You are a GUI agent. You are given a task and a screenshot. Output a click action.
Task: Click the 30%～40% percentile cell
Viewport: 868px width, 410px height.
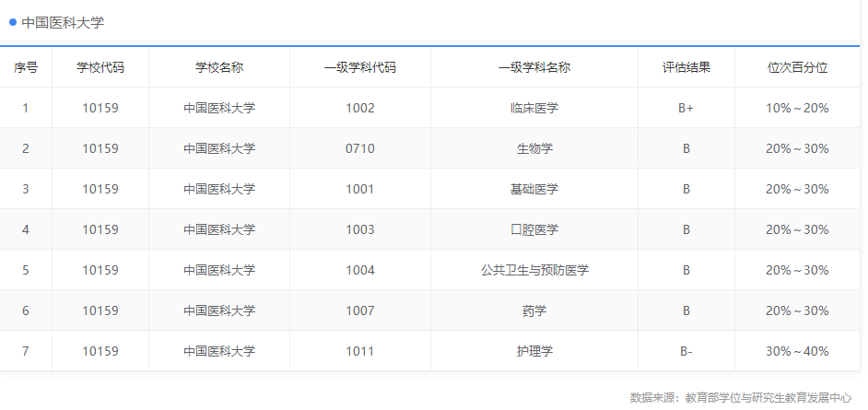click(797, 351)
